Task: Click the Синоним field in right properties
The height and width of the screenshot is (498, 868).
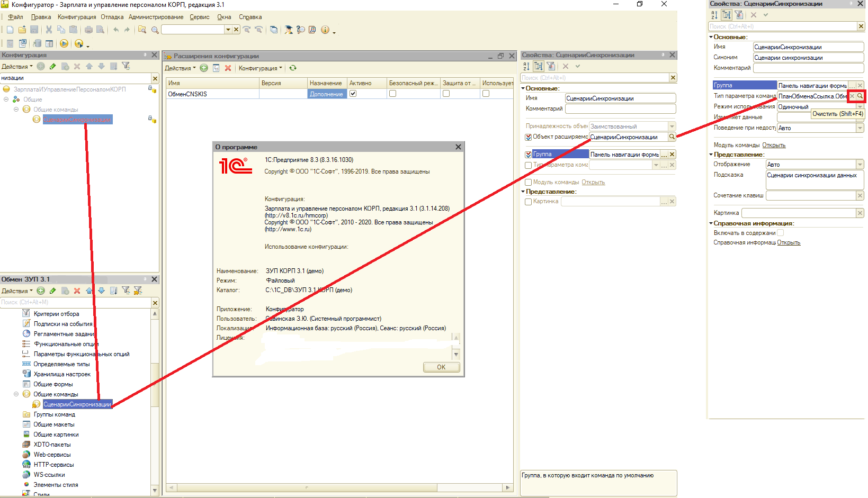Action: (x=808, y=58)
